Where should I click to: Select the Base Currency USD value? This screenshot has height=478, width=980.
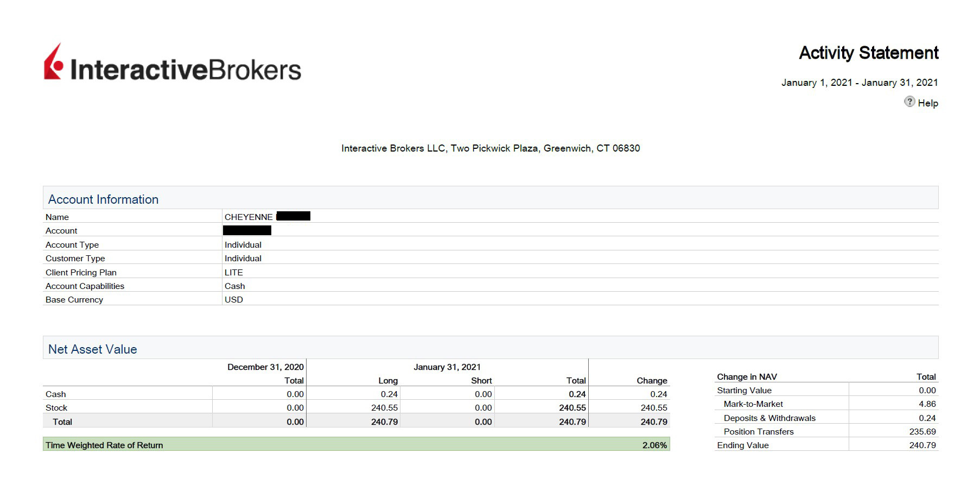tap(234, 300)
